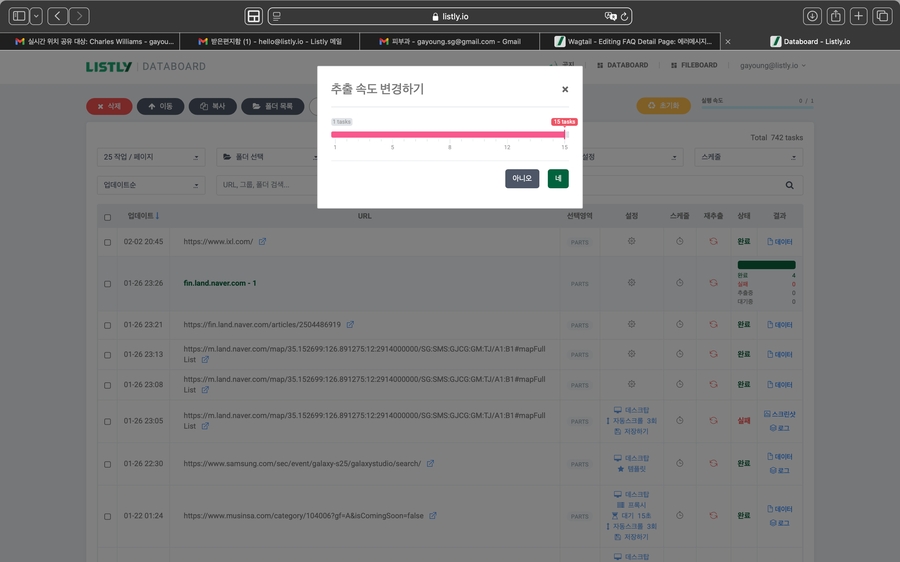Open the 스케줄 filter dropdown
The height and width of the screenshot is (562, 900).
point(748,157)
